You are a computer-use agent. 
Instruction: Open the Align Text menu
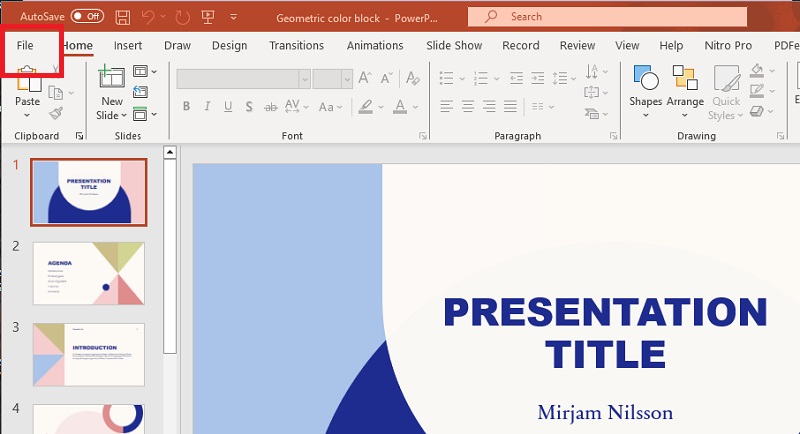(x=596, y=92)
